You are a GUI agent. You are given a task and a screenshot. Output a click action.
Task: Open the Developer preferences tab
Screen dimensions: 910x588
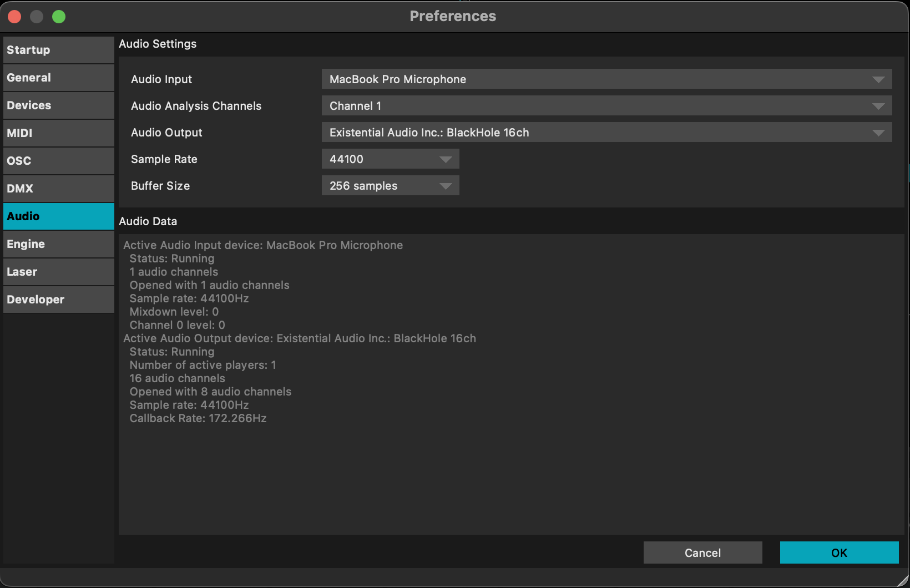(58, 300)
